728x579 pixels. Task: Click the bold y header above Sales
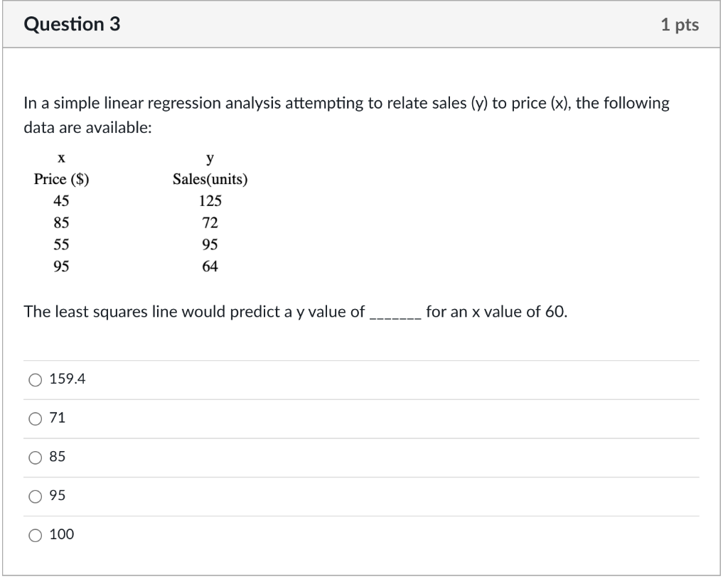pyautogui.click(x=210, y=157)
